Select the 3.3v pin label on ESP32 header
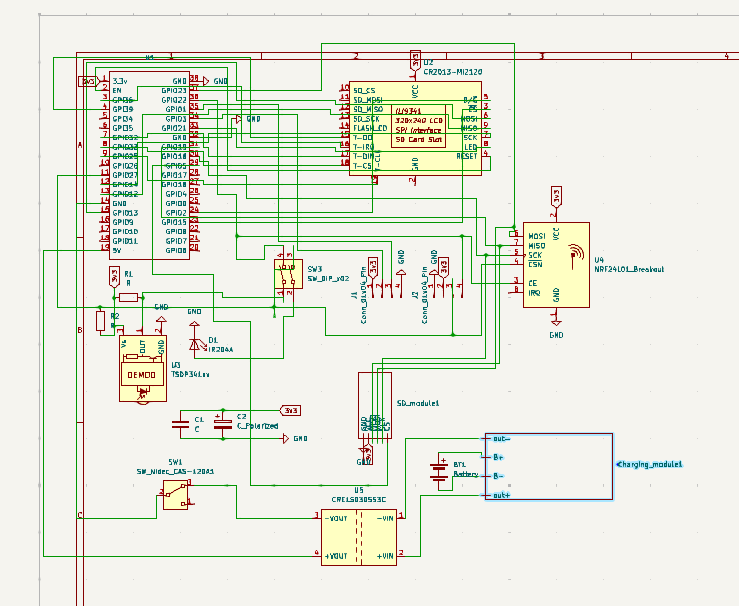The height and width of the screenshot is (606, 739). click(120, 81)
